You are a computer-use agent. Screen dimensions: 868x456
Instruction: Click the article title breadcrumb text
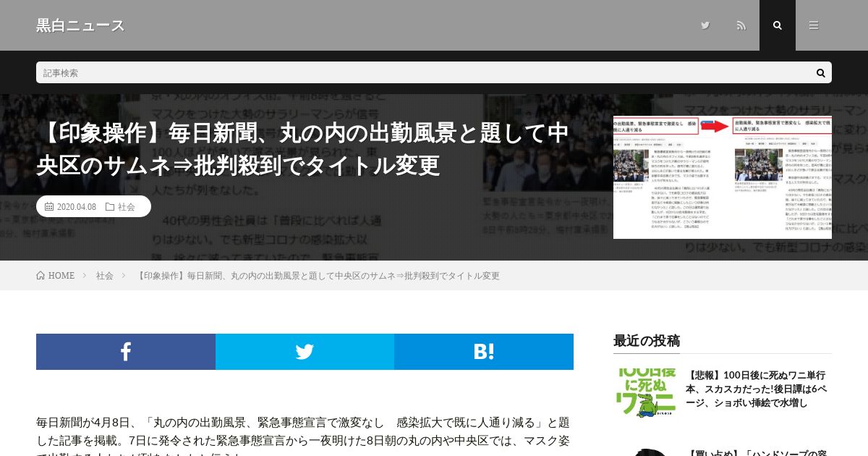pyautogui.click(x=318, y=276)
